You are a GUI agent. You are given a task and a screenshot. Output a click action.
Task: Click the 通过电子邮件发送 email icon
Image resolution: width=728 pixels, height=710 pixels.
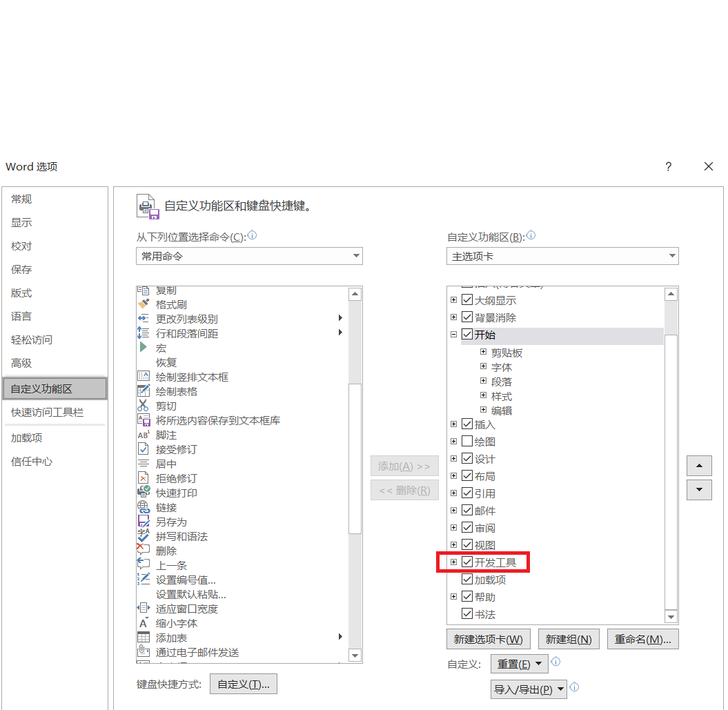pos(144,652)
